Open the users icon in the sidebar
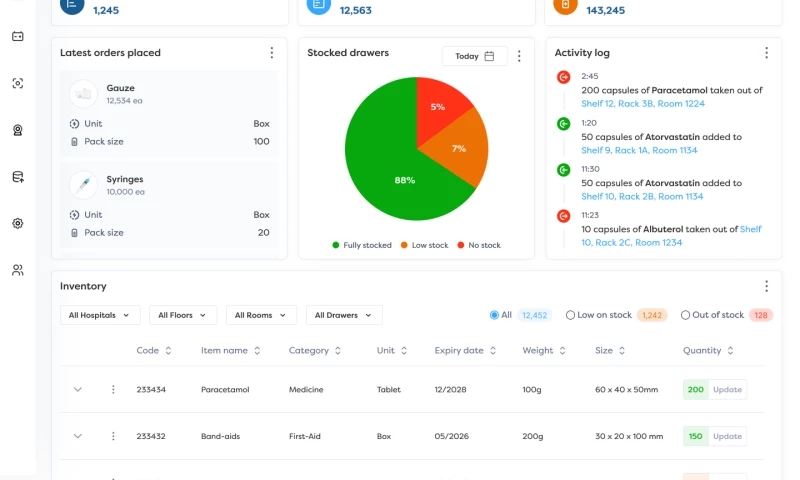This screenshot has height=480, width=800. 18,270
